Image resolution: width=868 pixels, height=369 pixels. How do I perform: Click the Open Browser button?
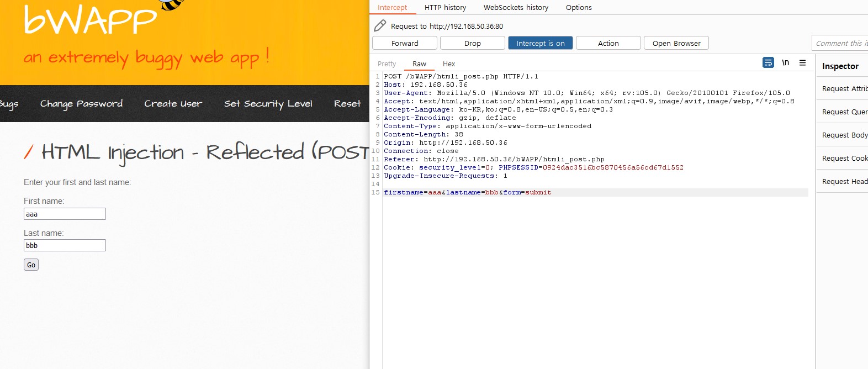(x=676, y=43)
